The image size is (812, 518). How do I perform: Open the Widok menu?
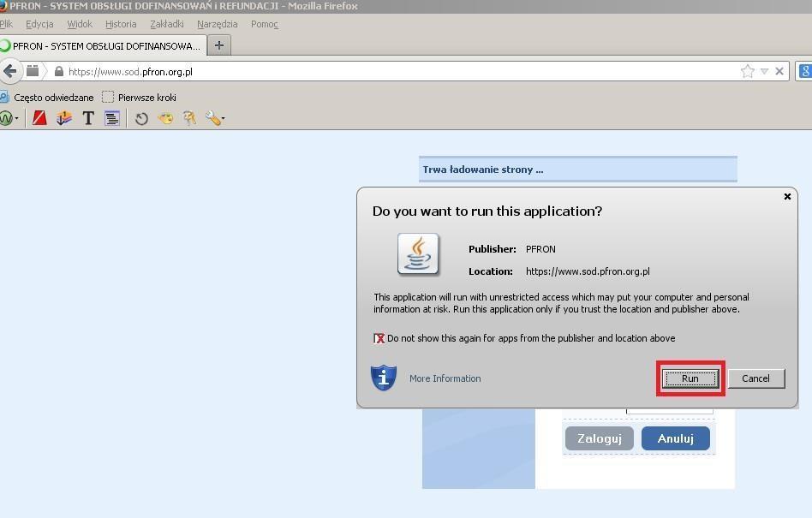tap(80, 24)
